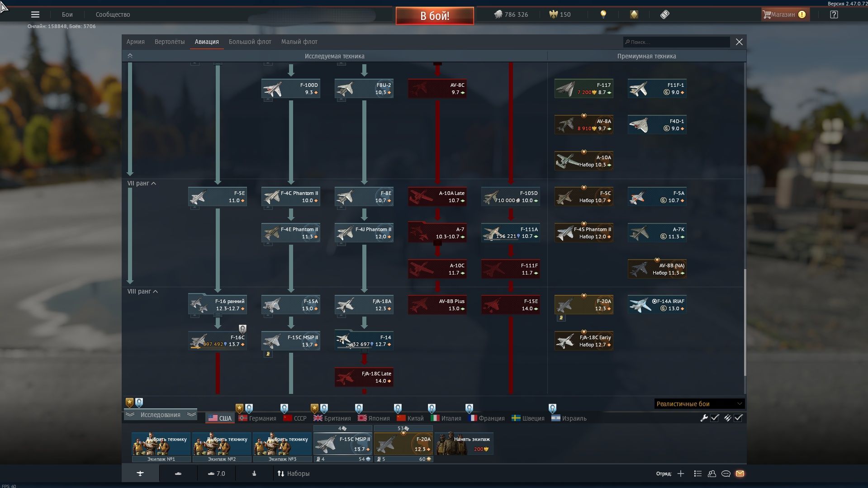Collapse the VII ранг section
Screen dimensions: 868x488
point(142,183)
